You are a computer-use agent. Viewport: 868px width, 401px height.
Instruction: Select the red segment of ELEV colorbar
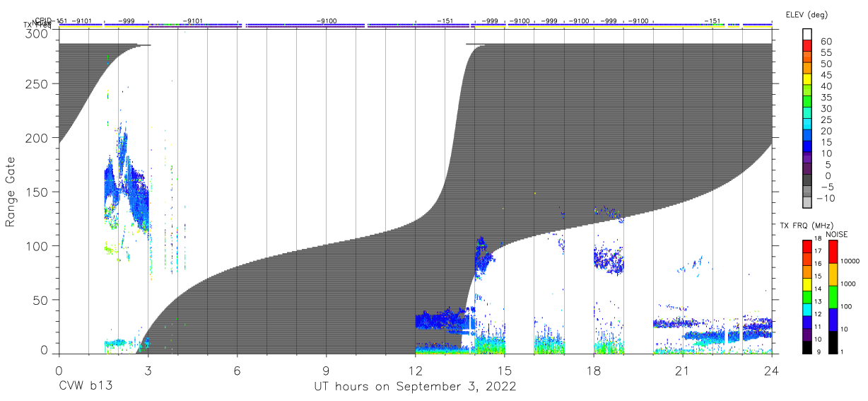click(x=807, y=45)
